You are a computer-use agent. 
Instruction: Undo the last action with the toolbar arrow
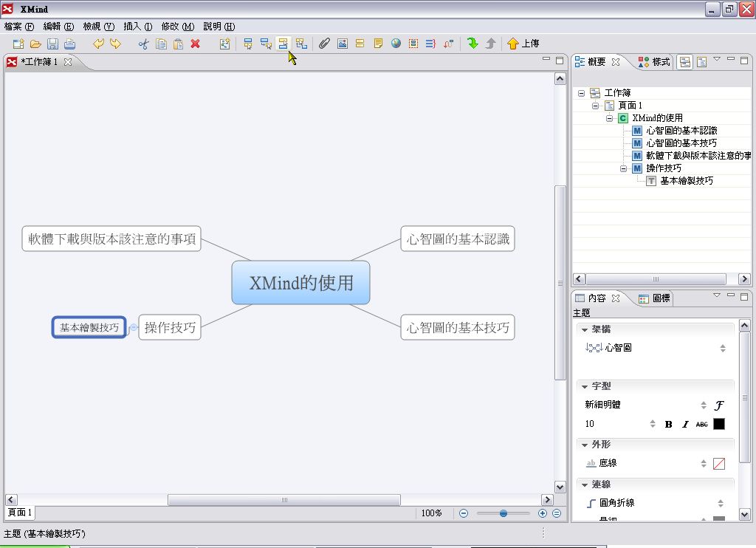[98, 44]
